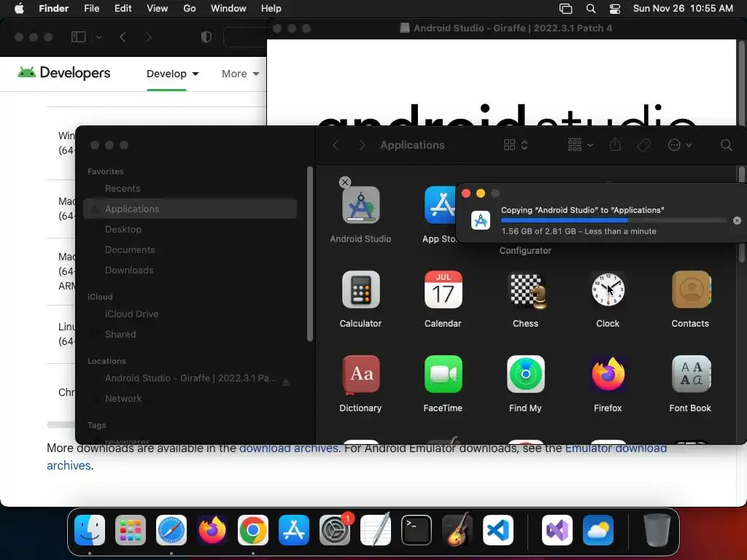Open System Settings from the Dock
The width and height of the screenshot is (747, 560).
click(x=334, y=530)
